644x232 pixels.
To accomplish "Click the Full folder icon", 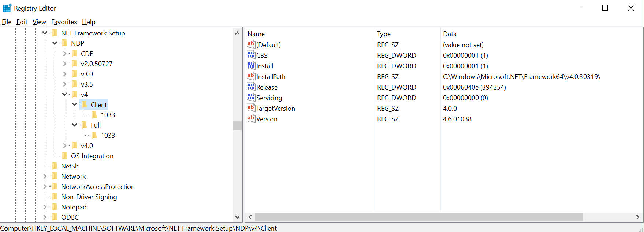I will tap(85, 125).
